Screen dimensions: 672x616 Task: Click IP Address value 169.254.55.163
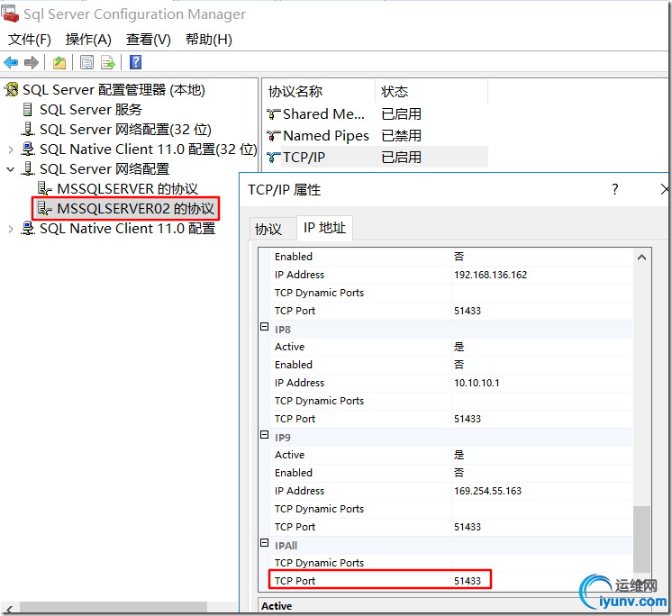click(x=487, y=491)
